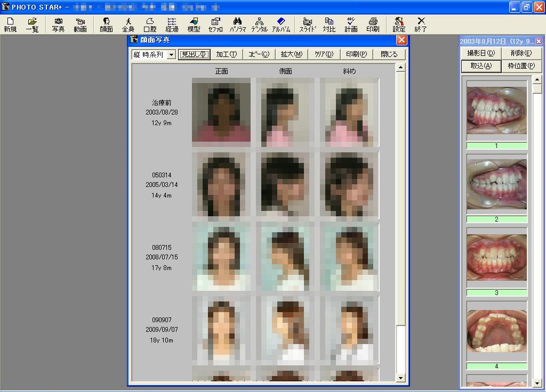Click the 見出し(I) button
This screenshot has height=392, width=546.
click(194, 54)
